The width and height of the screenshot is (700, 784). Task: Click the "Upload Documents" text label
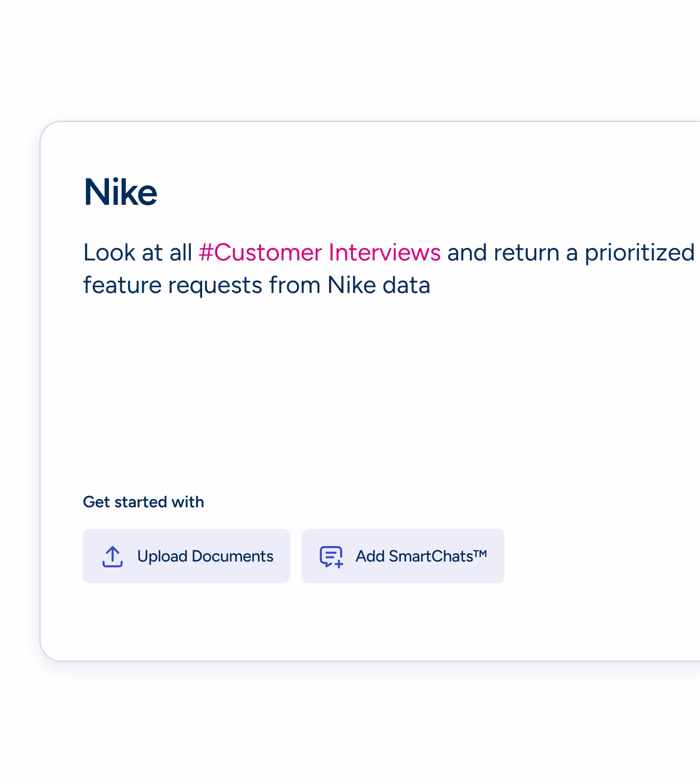tap(205, 556)
